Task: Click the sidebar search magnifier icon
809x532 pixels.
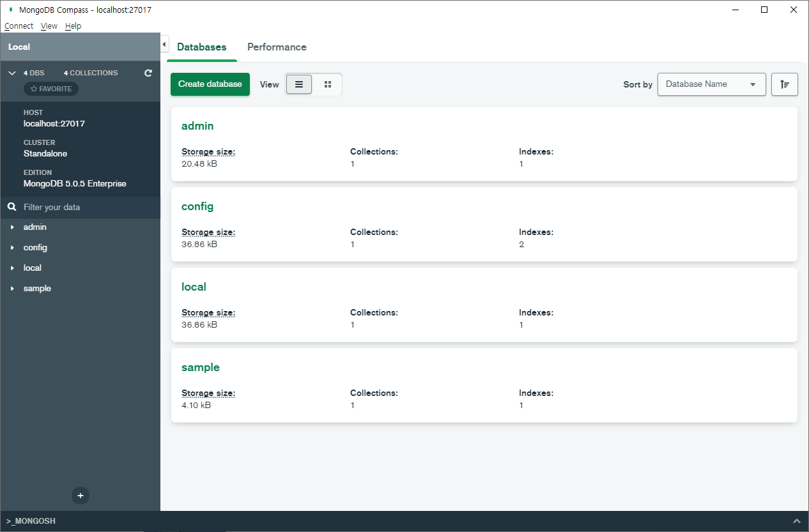Action: pyautogui.click(x=12, y=208)
